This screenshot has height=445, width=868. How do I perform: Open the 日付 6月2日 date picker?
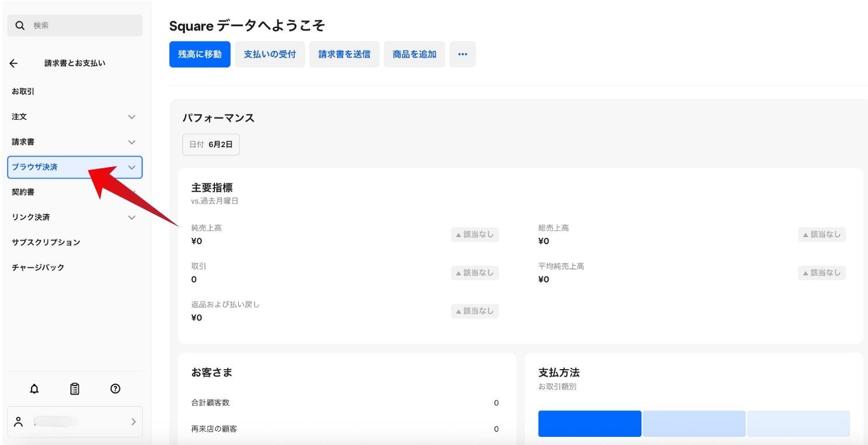tap(211, 144)
